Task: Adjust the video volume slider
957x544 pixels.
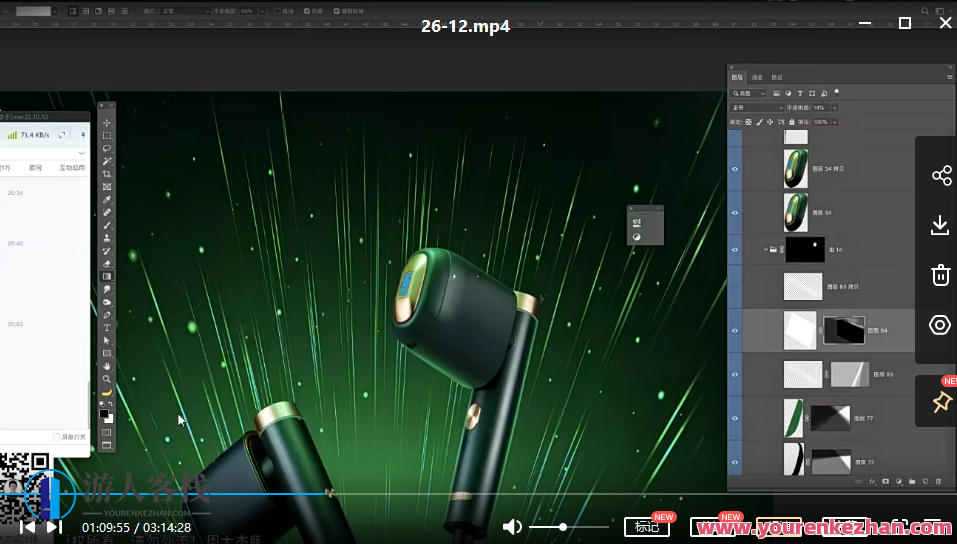Action: tap(563, 527)
